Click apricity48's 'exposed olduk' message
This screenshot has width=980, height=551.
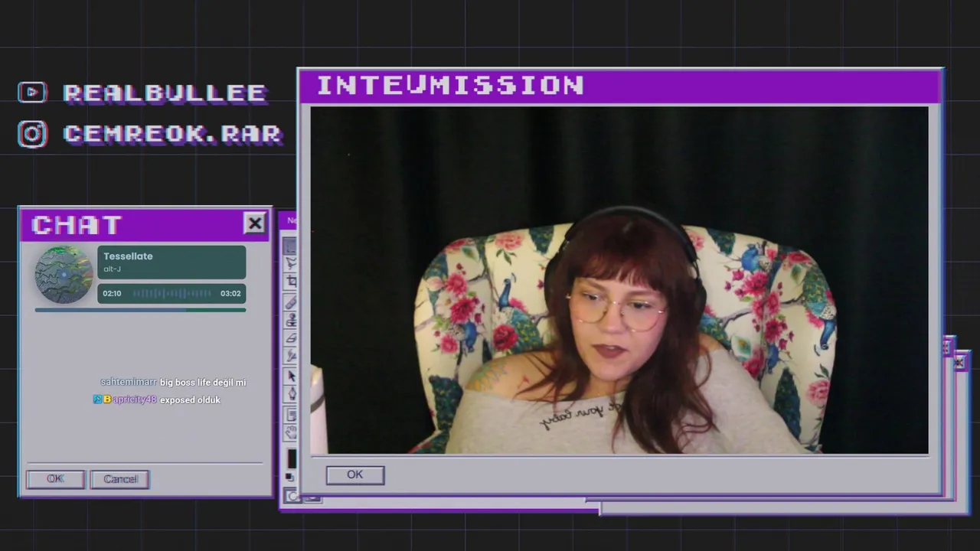[x=190, y=399]
